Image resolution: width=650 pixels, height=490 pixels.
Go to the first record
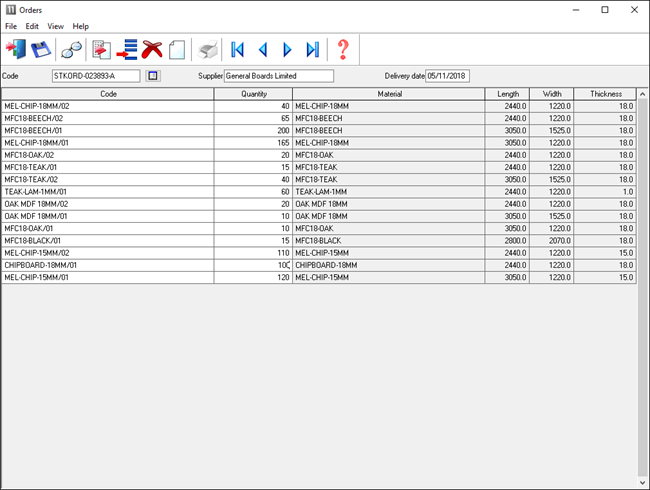(238, 49)
